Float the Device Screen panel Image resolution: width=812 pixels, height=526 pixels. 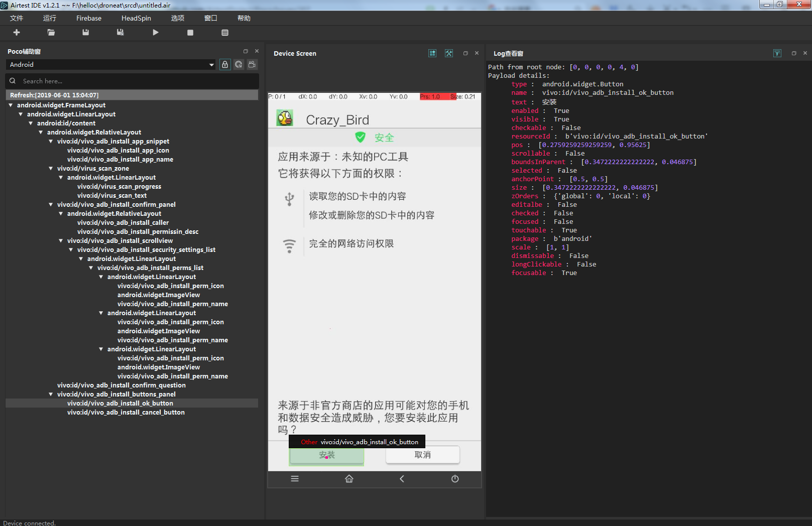466,53
